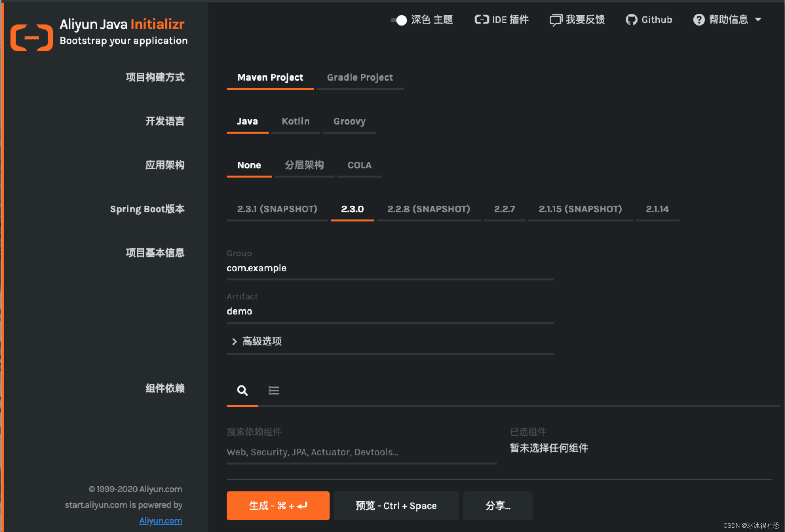Expand the advanced options section
785x532 pixels.
pyautogui.click(x=261, y=341)
